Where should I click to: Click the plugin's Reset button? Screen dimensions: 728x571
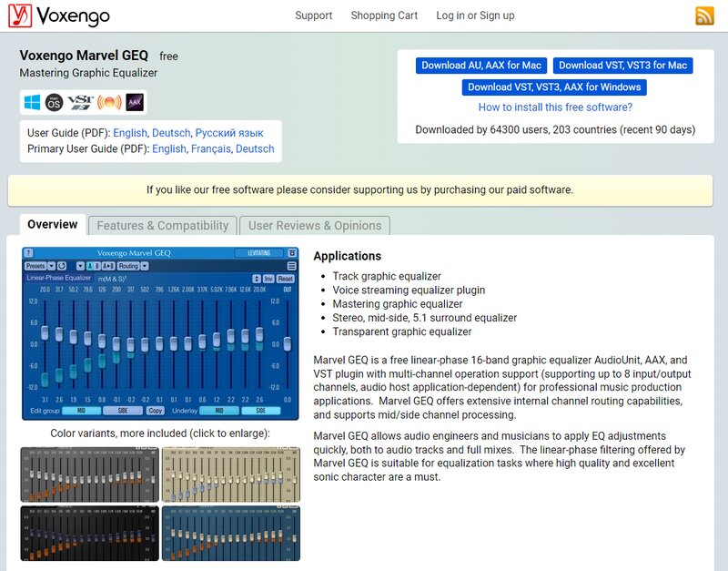coord(285,279)
